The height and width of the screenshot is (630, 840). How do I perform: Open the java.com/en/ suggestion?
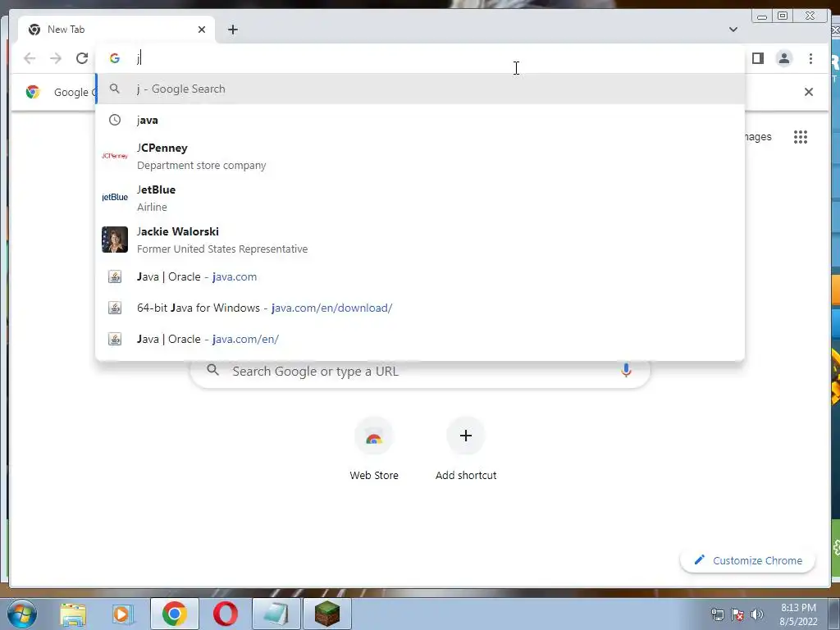tap(420, 339)
